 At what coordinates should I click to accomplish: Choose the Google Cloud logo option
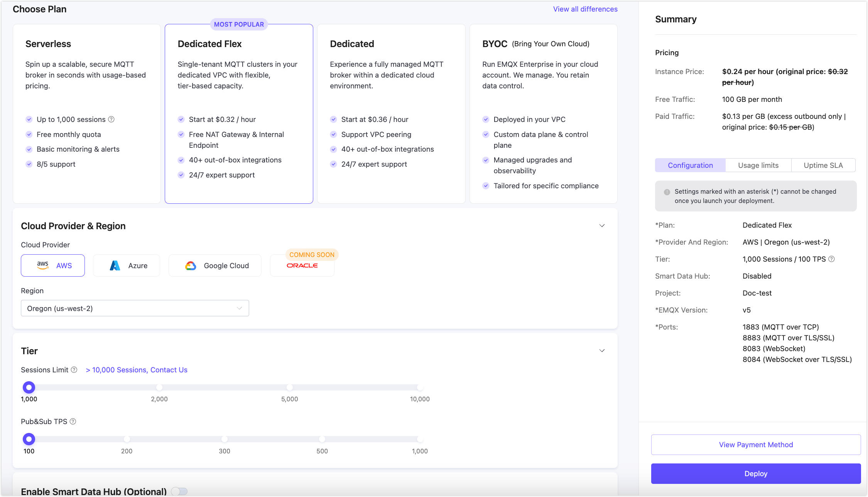pos(191,265)
